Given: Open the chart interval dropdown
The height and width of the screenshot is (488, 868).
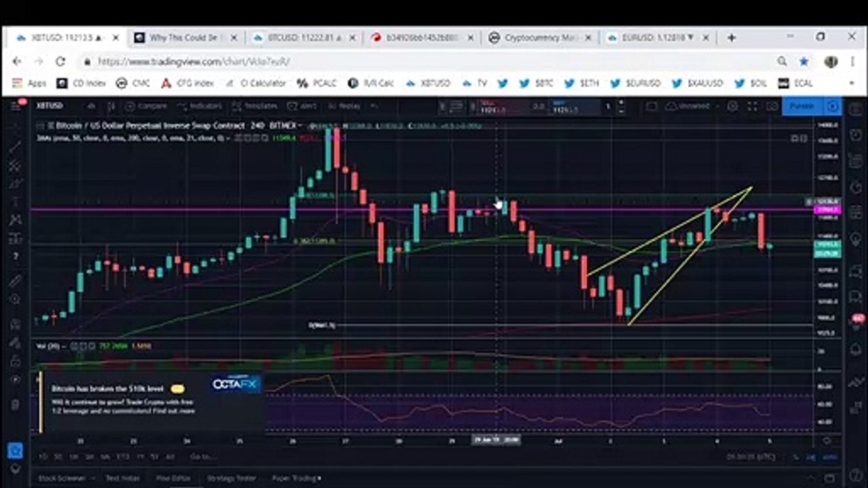Looking at the screenshot, I should (91, 106).
